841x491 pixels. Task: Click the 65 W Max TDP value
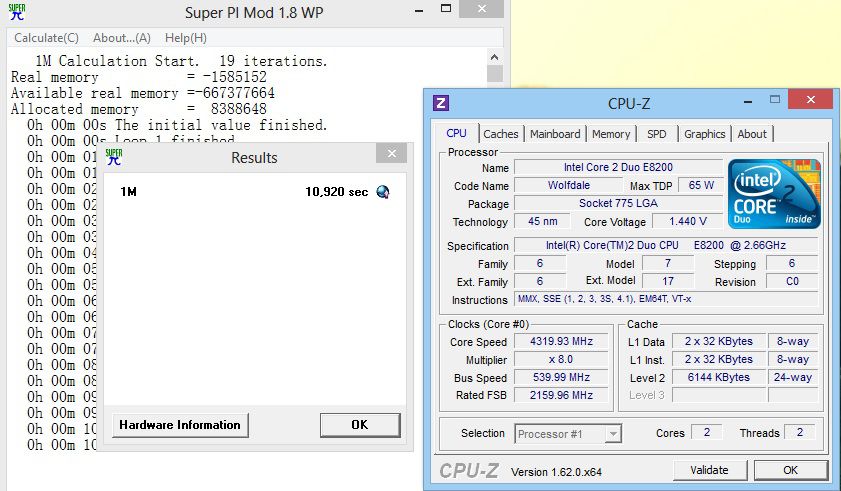(701, 185)
